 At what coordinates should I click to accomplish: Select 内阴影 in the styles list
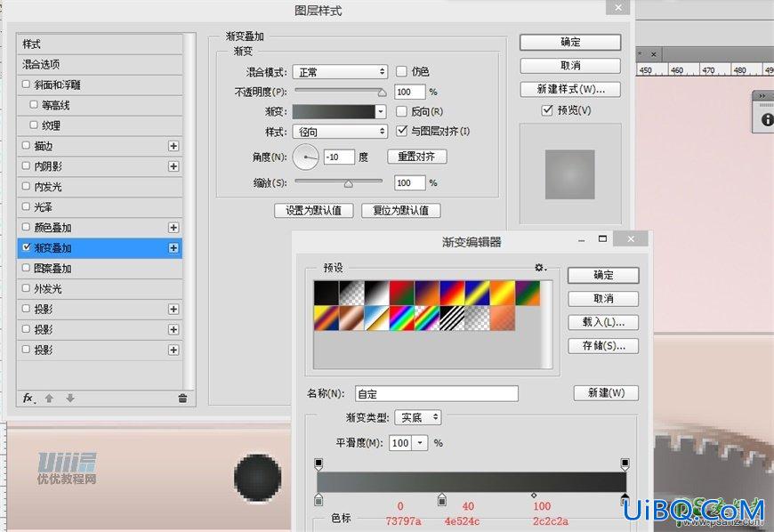pos(100,166)
